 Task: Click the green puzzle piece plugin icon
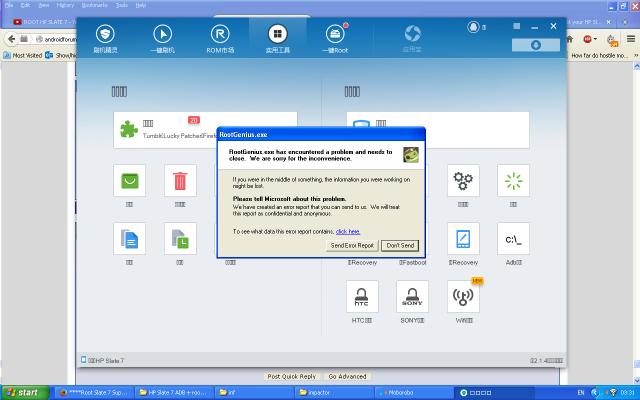(x=128, y=128)
